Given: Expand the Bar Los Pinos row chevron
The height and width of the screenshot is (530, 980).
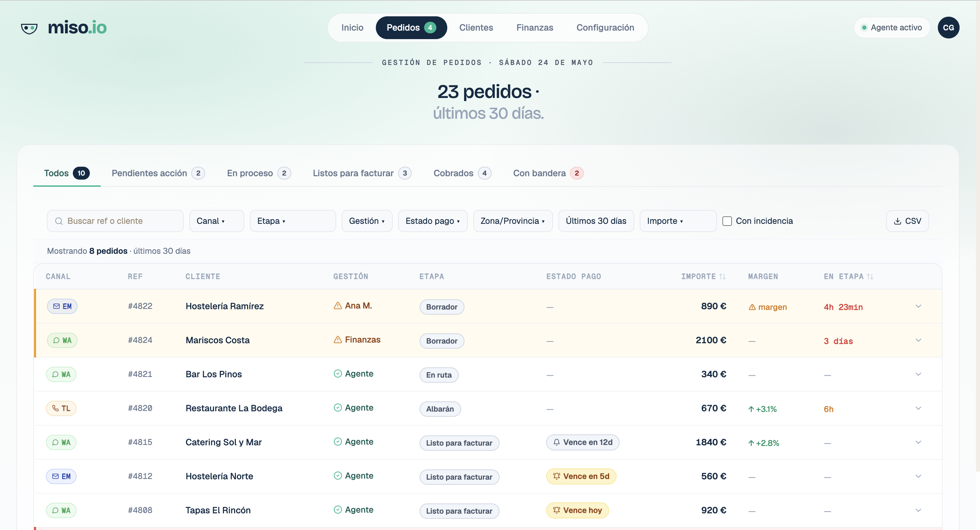Looking at the screenshot, I should click(918, 374).
